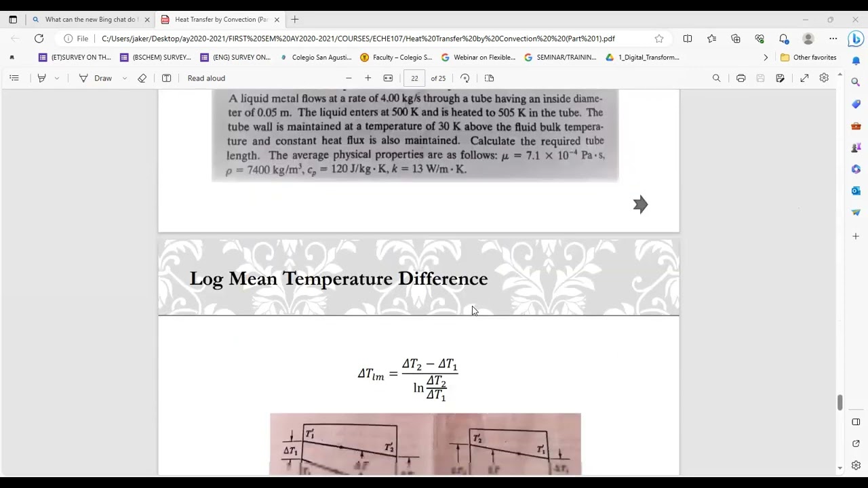Open Collections in Edge
This screenshot has height=488, width=868.
pyautogui.click(x=736, y=39)
